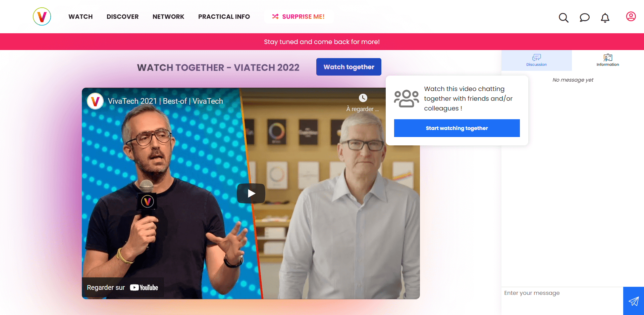Switch to the Discussion tab
Screen dimensions: 644x315
(536, 60)
